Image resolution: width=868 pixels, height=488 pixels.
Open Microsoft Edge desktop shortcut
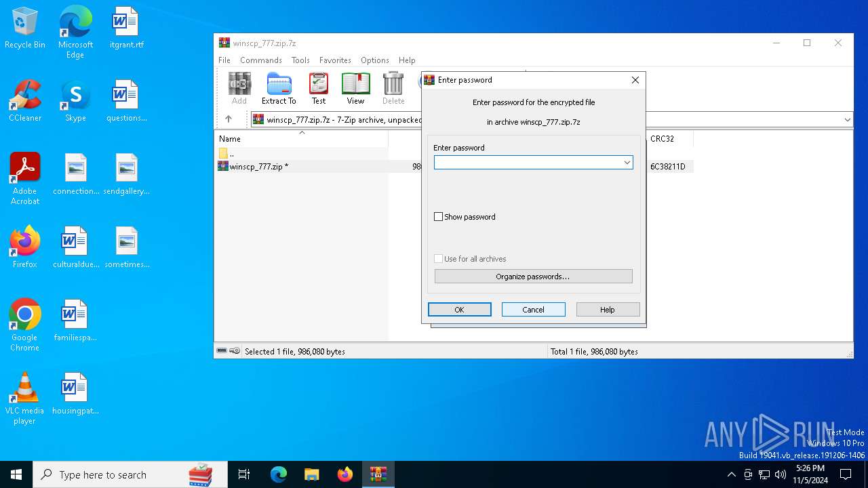(x=75, y=33)
